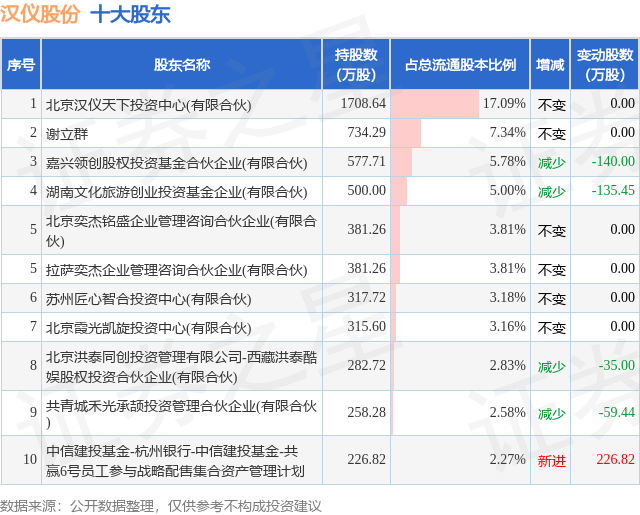This screenshot has width=640, height=515.
Task: Click shareholder 北京汉仪天下投资中心(有限合伙)
Action: coord(149,105)
